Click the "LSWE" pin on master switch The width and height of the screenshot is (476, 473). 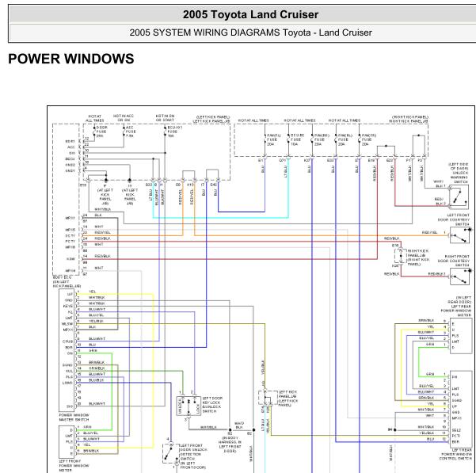(x=67, y=383)
